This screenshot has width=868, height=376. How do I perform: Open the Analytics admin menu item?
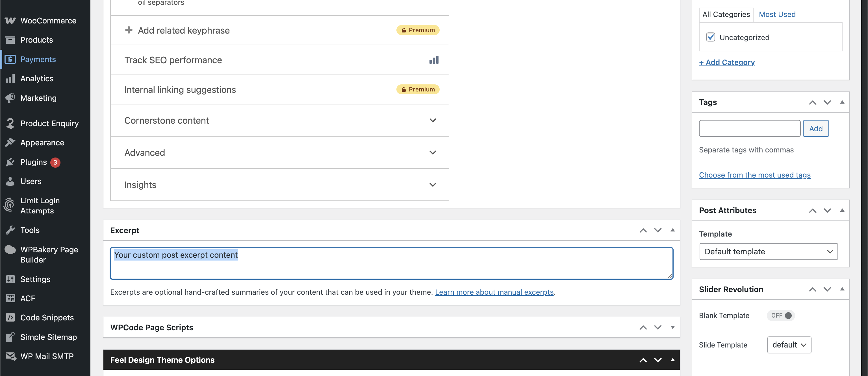(x=37, y=78)
